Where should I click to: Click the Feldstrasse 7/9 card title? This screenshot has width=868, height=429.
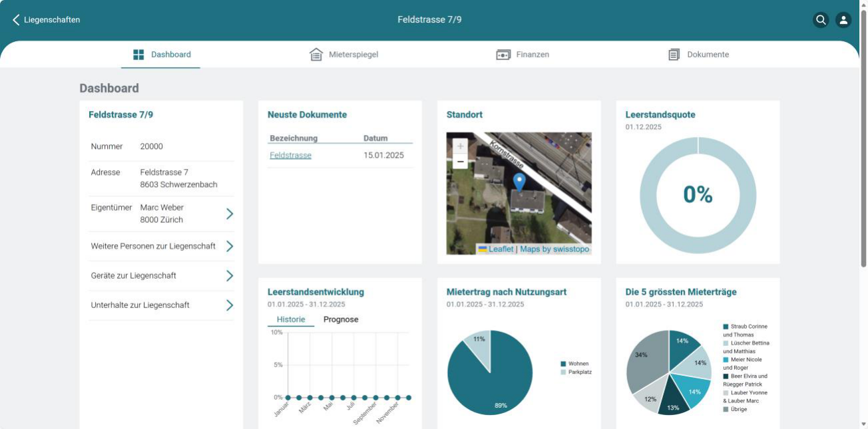coord(120,114)
